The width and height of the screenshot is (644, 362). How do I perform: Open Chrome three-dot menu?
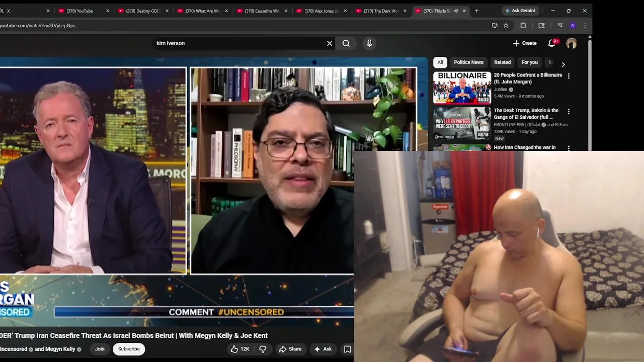(x=585, y=26)
